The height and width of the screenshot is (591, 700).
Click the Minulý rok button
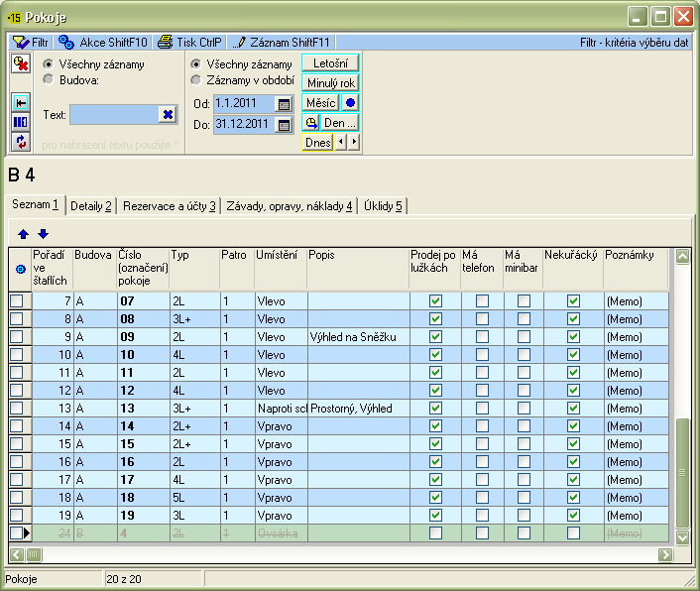point(330,83)
